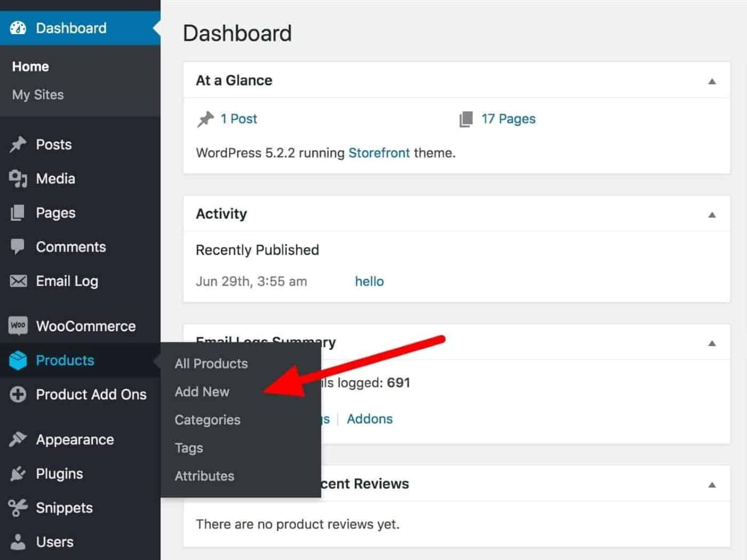Collapse the Recent Reviews panel
This screenshot has height=560, width=747.
712,484
